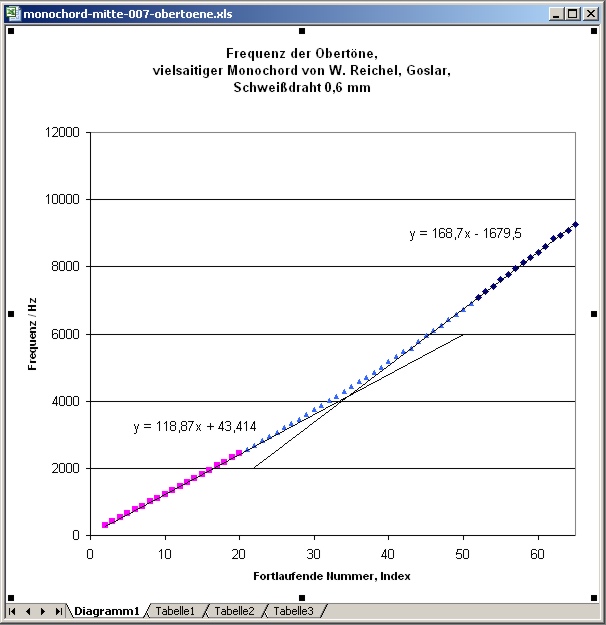The width and height of the screenshot is (606, 625).
Task: Open the Tabelle2 sheet tab
Action: [x=234, y=610]
